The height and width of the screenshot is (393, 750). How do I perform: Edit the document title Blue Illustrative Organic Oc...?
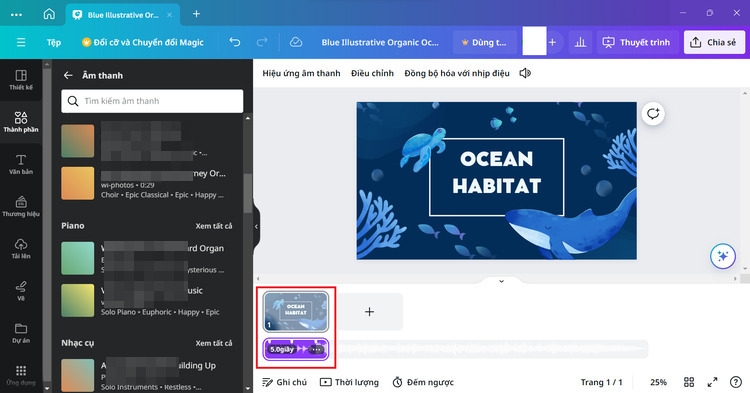[380, 42]
